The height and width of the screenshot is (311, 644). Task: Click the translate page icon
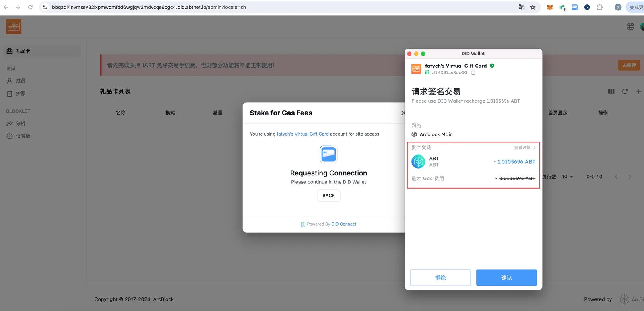click(522, 7)
